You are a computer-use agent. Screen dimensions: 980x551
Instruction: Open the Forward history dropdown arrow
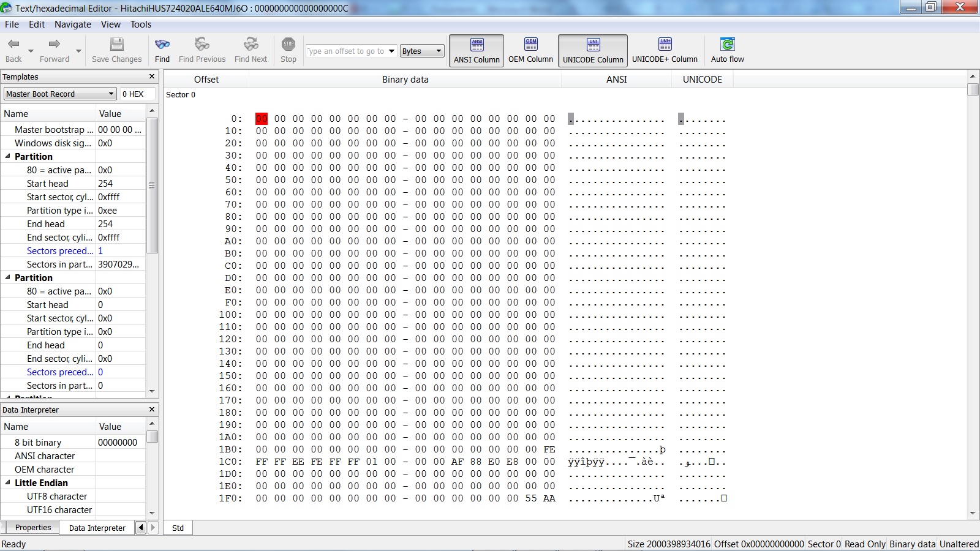78,51
